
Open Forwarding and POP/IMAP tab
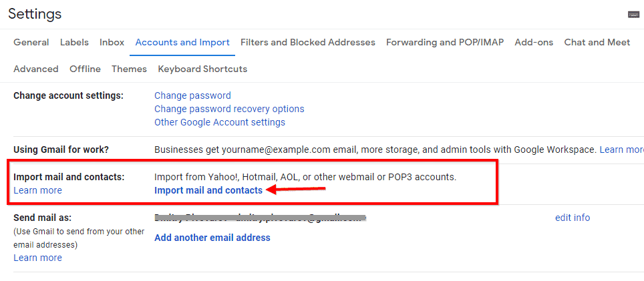tap(445, 42)
